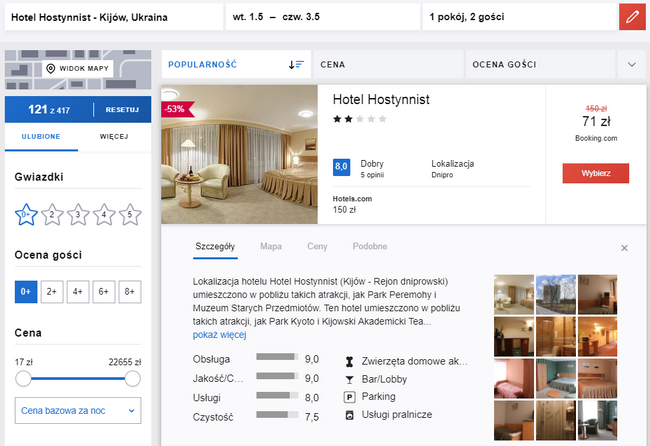This screenshot has height=446, width=650.
Task: Open the teal room thumbnail in third row
Action: coord(555,379)
